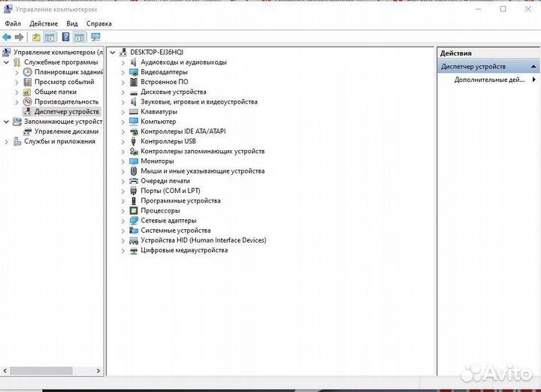Viewport: 541px width, 392px height.
Task: Collapse the Запоминающие устройства tree node
Action: click(x=6, y=122)
